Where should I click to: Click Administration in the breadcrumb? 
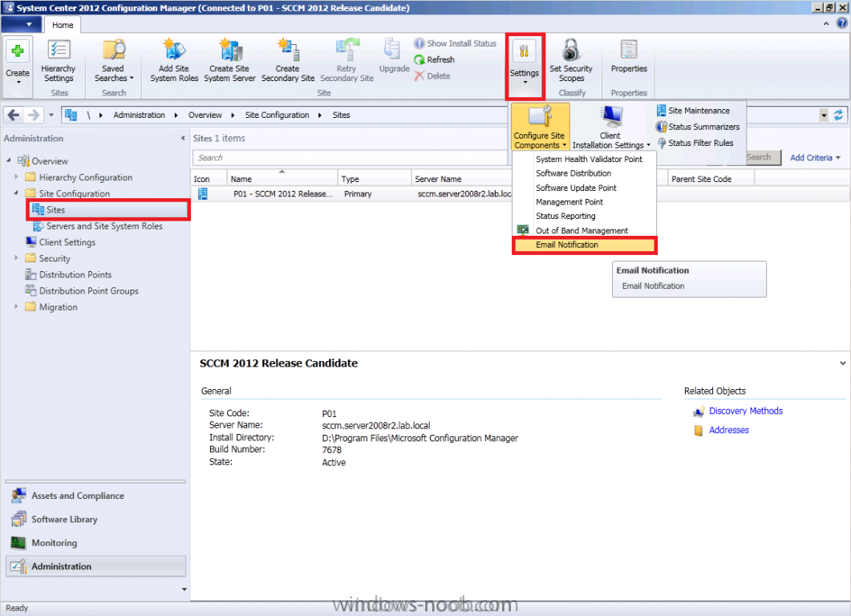[x=139, y=115]
